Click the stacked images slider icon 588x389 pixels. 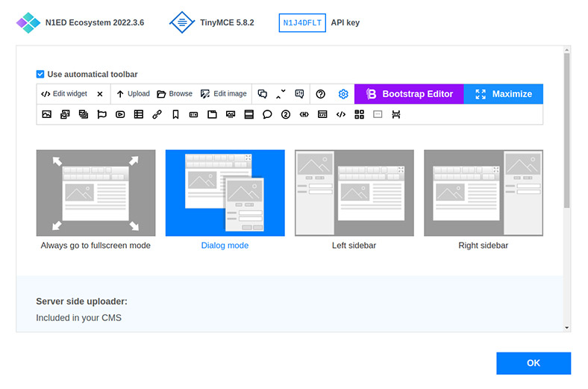[x=84, y=114]
